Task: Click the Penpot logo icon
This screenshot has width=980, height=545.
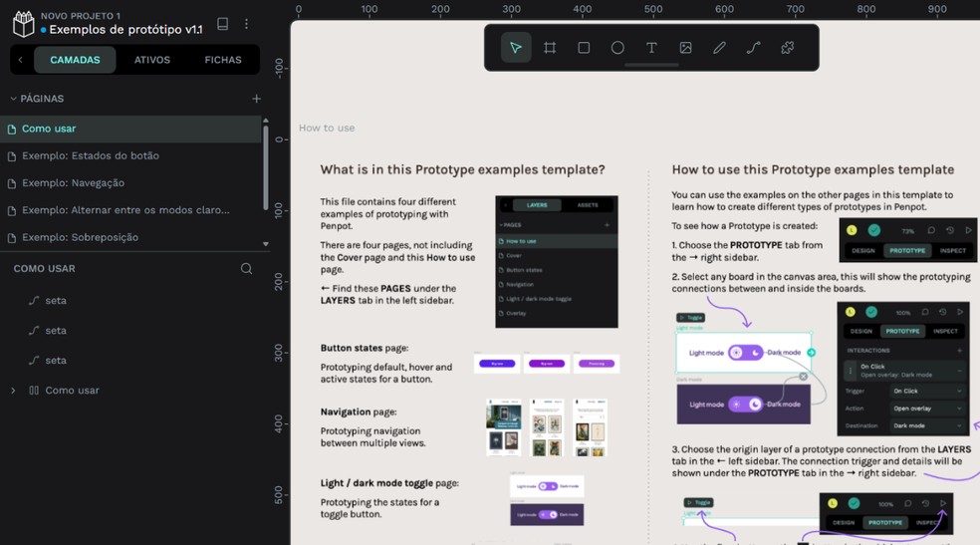Action: (23, 24)
